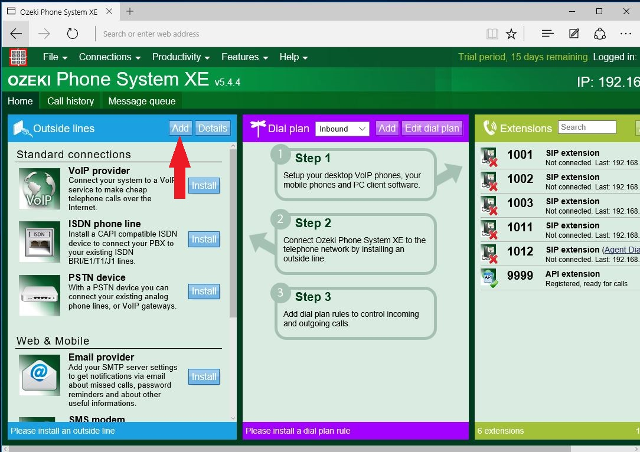Screen dimensions: 640x452
Task: Select extension number 1001
Action: click(x=520, y=155)
